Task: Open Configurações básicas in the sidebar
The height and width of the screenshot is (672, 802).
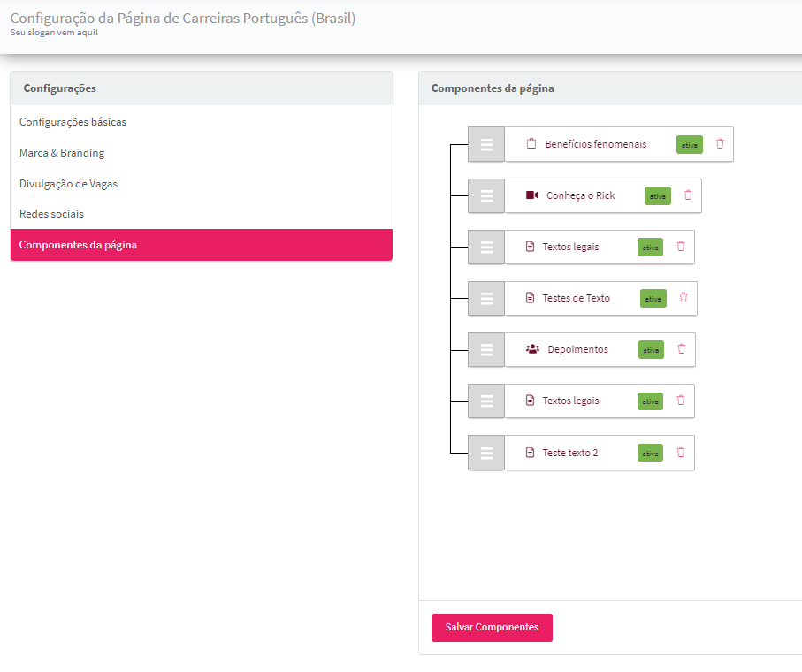Action: coord(73,122)
